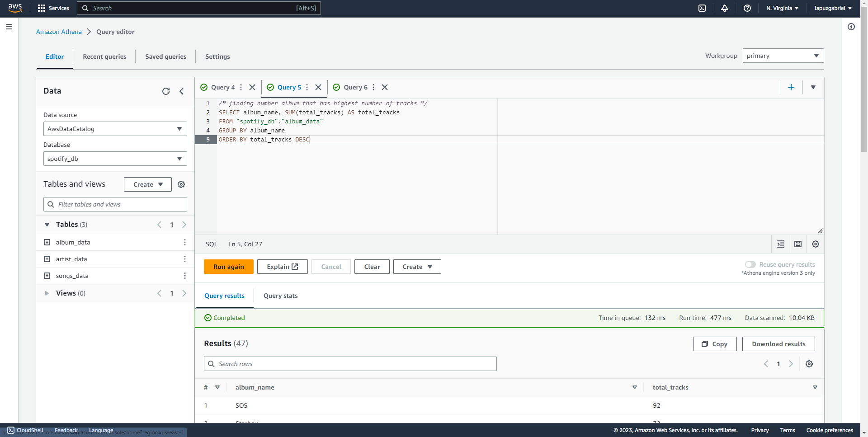
Task: Copy the query results
Action: click(715, 344)
